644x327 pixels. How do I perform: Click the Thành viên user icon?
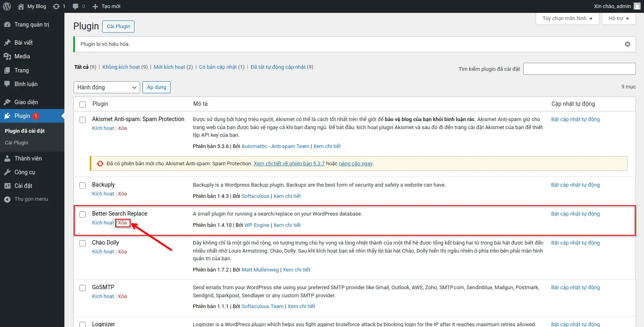(x=7, y=158)
